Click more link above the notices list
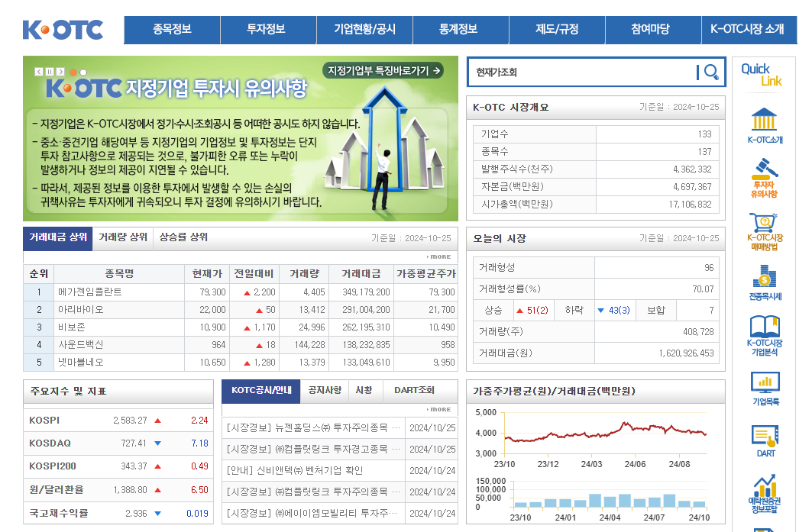 439,409
